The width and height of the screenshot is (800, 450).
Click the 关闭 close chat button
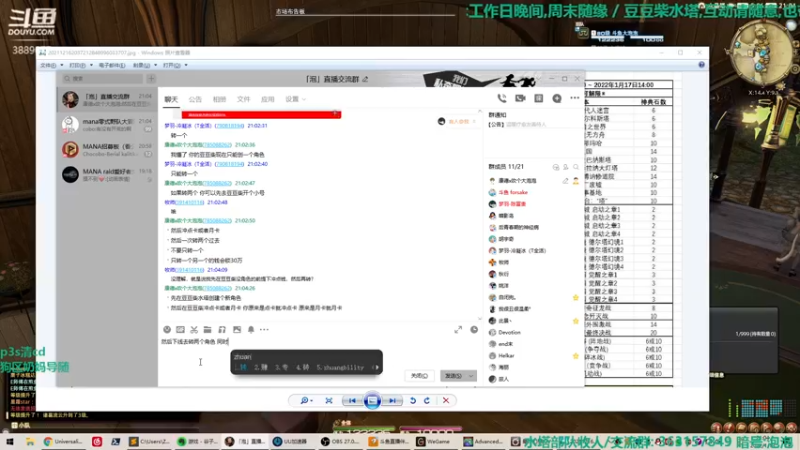tap(419, 376)
